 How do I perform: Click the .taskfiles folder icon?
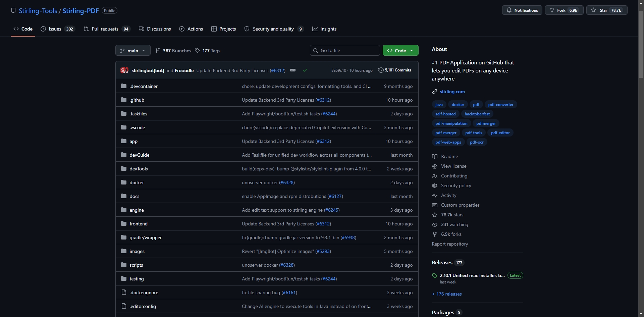coord(124,114)
